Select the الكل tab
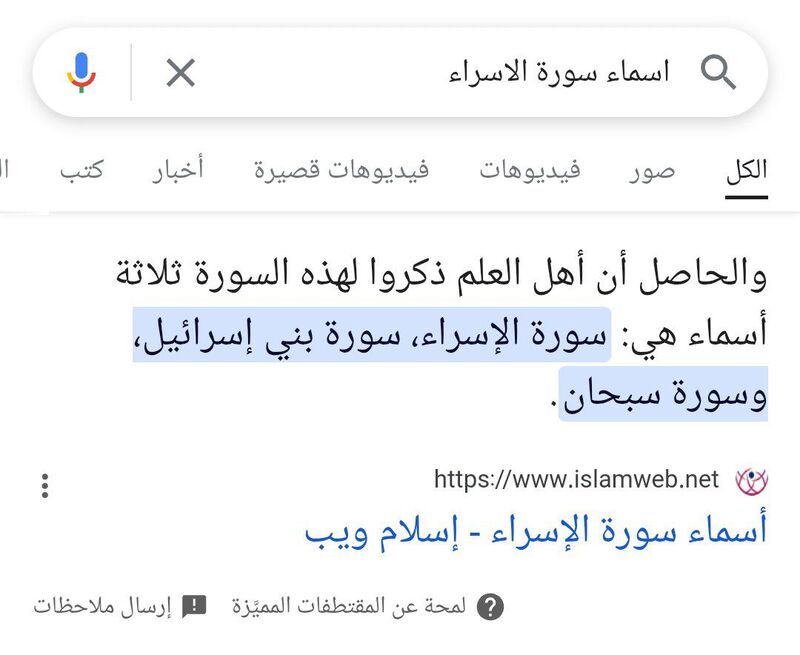 (746, 170)
